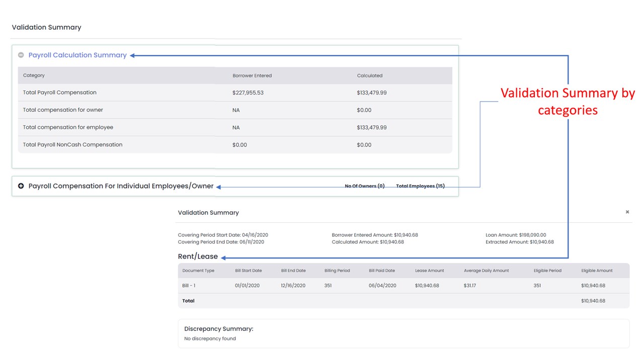Click the Bill Start Date column header
Image resolution: width=644 pixels, height=362 pixels.
[249, 270]
